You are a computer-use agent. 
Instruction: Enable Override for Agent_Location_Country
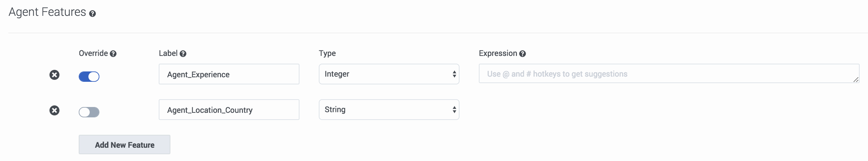(89, 112)
